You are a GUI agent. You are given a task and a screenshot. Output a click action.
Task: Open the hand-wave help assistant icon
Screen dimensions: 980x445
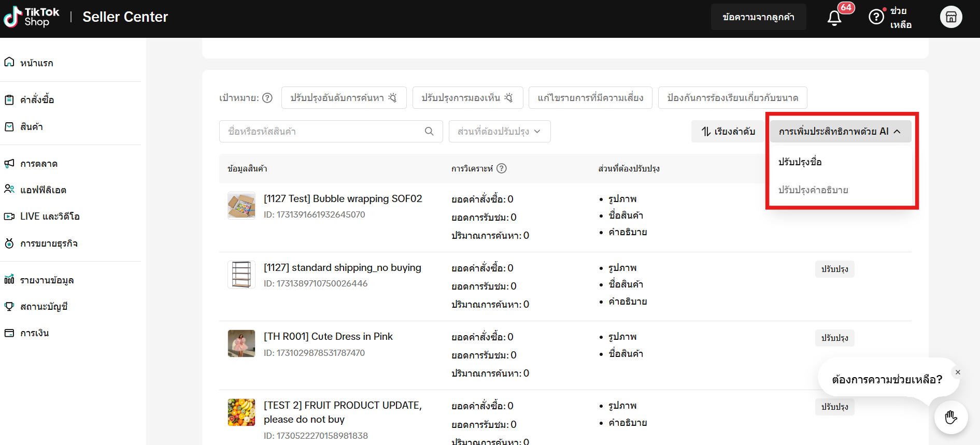[x=950, y=417]
